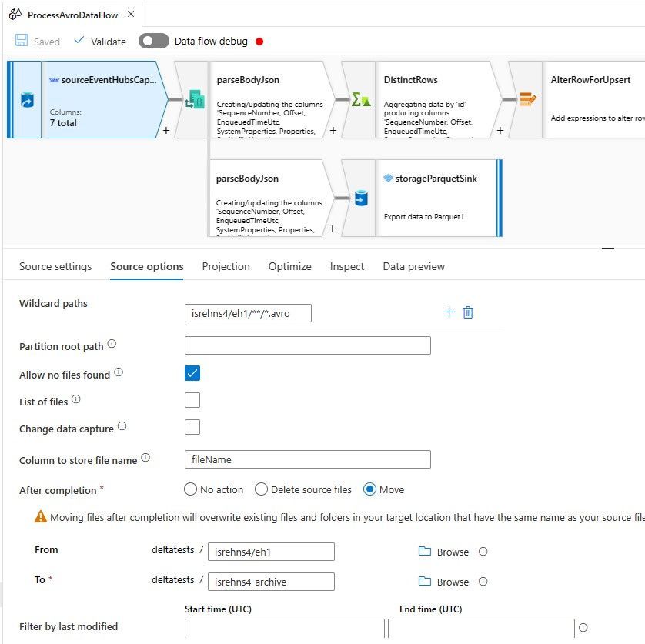Click the Saved disk icon
The image size is (645, 644).
click(x=22, y=40)
